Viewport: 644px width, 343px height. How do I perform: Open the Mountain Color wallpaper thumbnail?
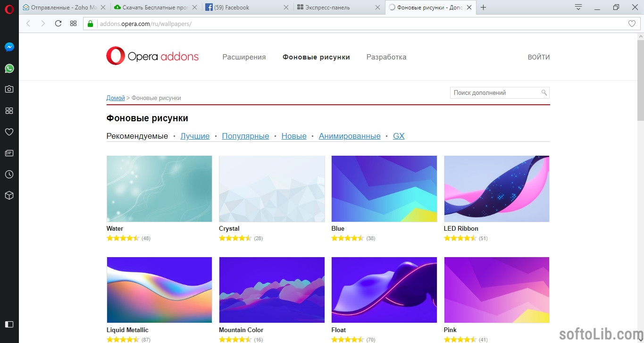pos(272,290)
